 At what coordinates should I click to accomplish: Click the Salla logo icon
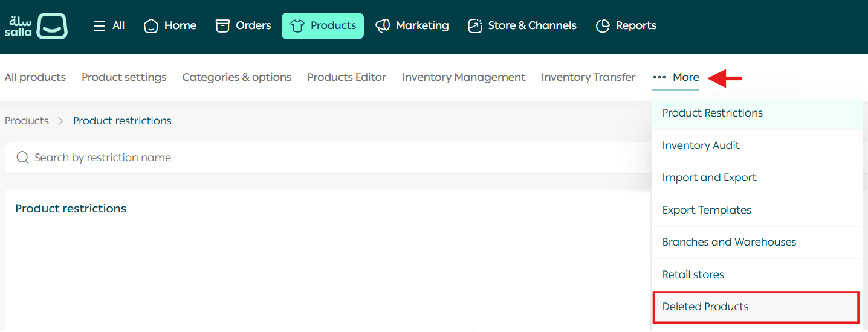(36, 26)
